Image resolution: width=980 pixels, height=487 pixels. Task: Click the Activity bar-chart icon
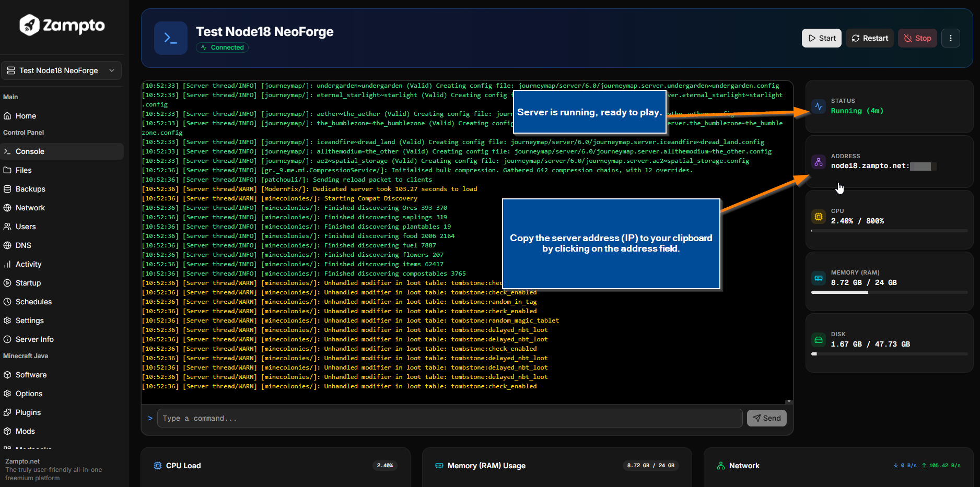pyautogui.click(x=7, y=264)
